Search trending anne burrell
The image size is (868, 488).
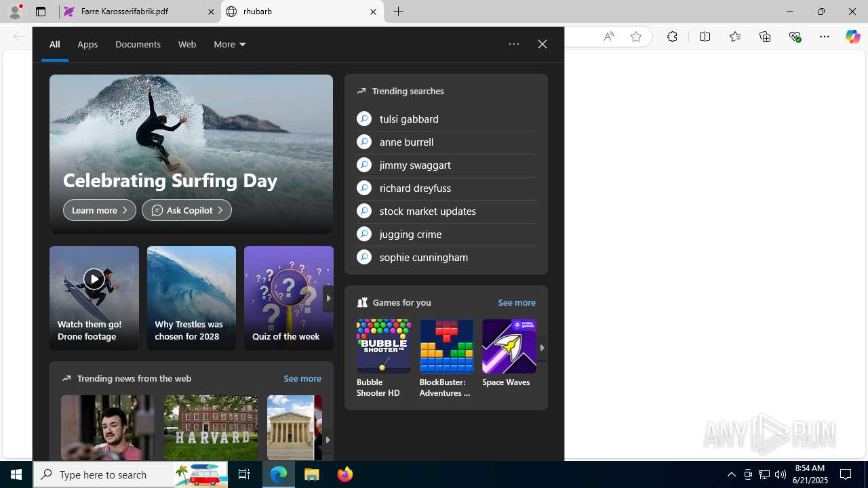(x=446, y=142)
